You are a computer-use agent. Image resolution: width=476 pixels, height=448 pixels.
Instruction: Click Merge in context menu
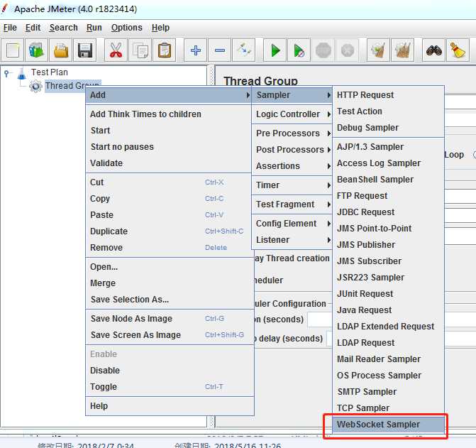[170, 283]
